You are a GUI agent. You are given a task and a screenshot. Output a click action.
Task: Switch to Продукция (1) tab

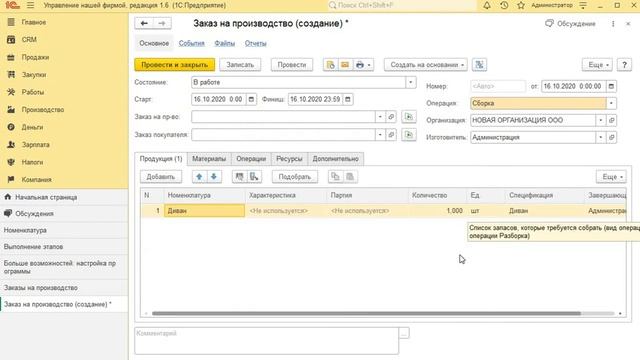tap(161, 159)
